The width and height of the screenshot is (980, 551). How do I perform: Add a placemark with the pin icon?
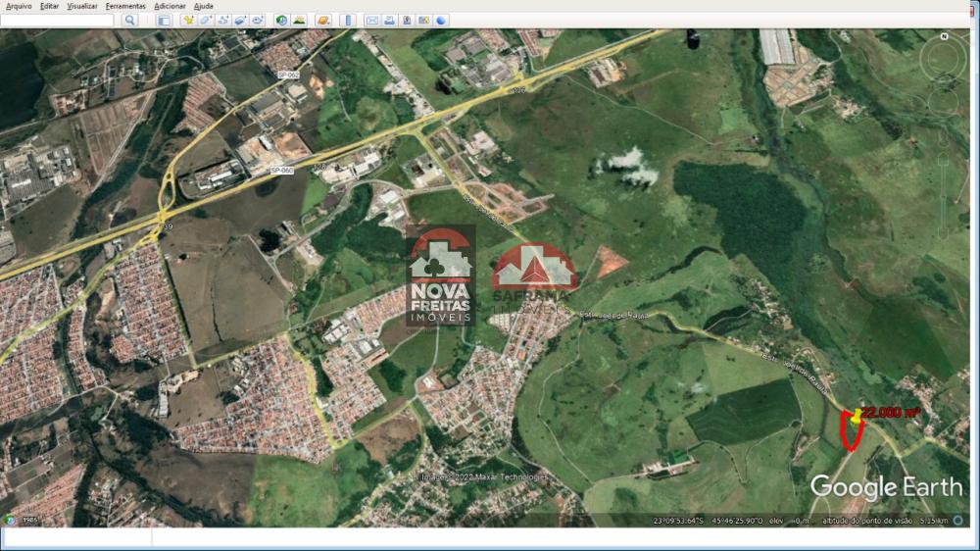point(188,20)
